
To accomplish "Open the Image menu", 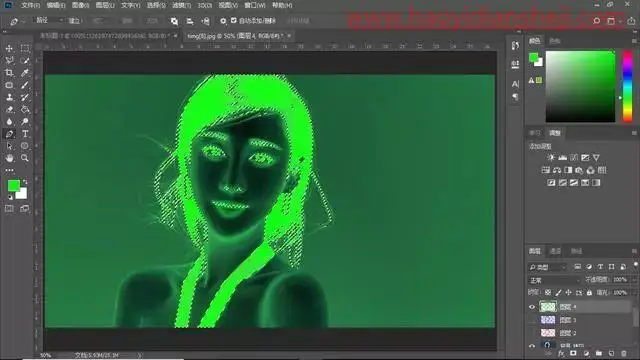I will point(81,5).
